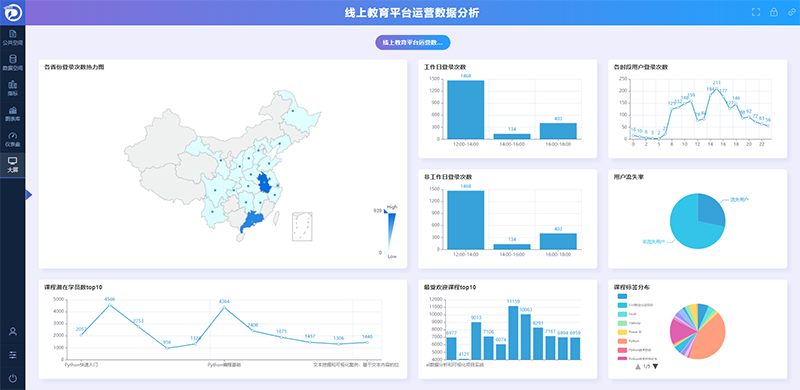Open the 指标 sidebar item
The image size is (800, 390).
tap(13, 88)
